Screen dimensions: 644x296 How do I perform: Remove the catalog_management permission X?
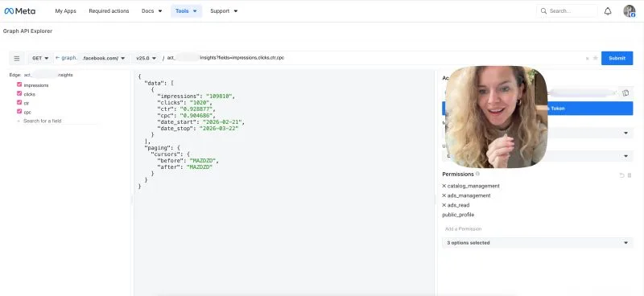coord(444,186)
